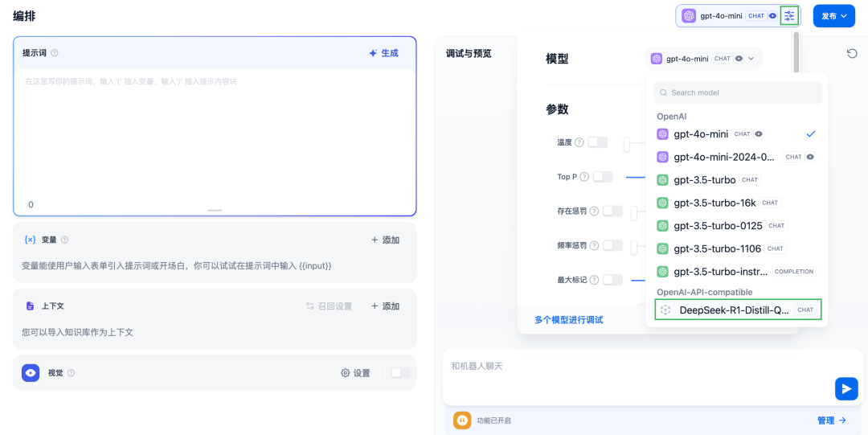Adjust the 温度 slider handle
The image size is (868, 435).
tap(627, 144)
